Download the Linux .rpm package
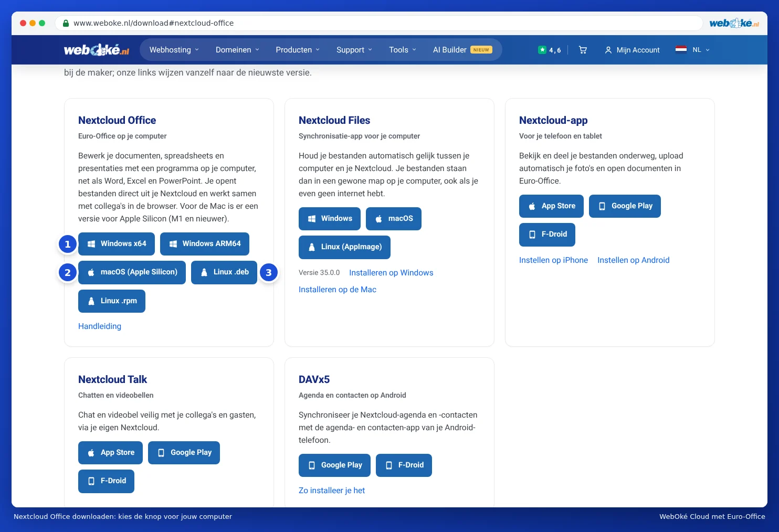 point(112,301)
